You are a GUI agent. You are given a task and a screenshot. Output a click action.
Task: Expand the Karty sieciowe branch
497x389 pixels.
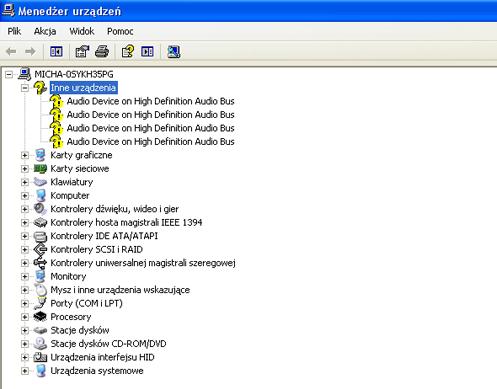pos(25,169)
